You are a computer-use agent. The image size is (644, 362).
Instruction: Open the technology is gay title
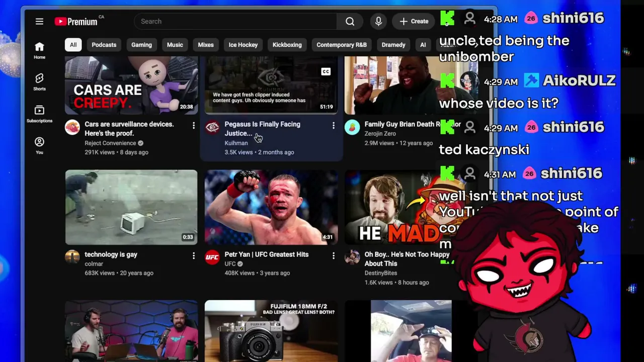(x=111, y=254)
